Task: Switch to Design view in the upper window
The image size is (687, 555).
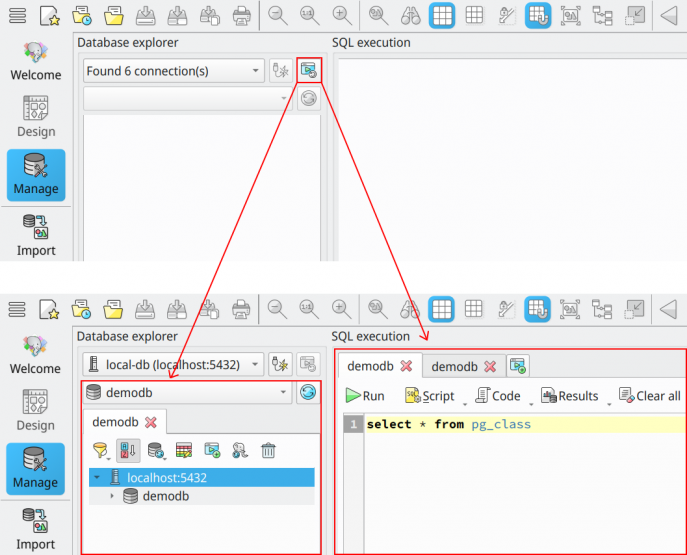Action: (36, 117)
